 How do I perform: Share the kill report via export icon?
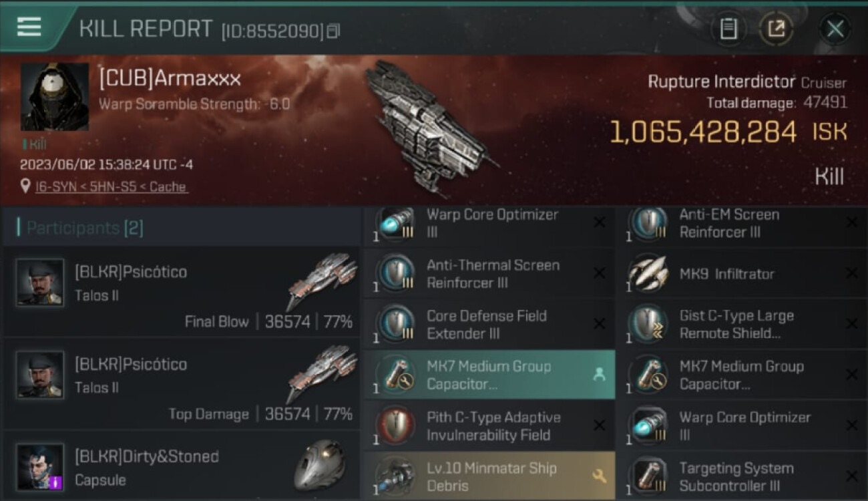tap(776, 29)
